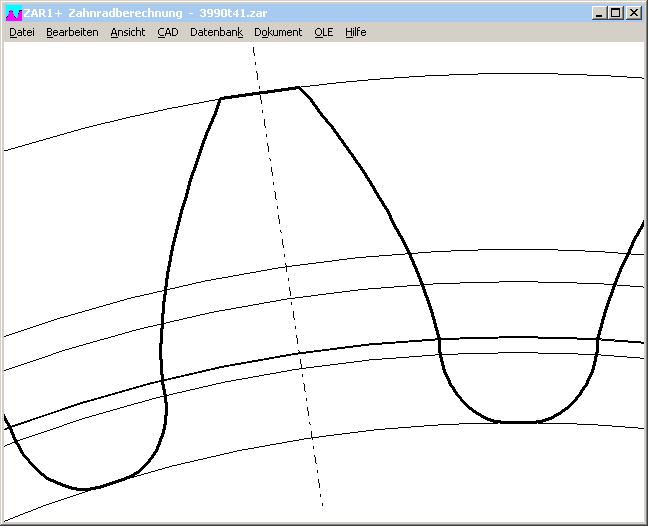
Task: Open the Datenbank menu
Action: pyautogui.click(x=216, y=32)
